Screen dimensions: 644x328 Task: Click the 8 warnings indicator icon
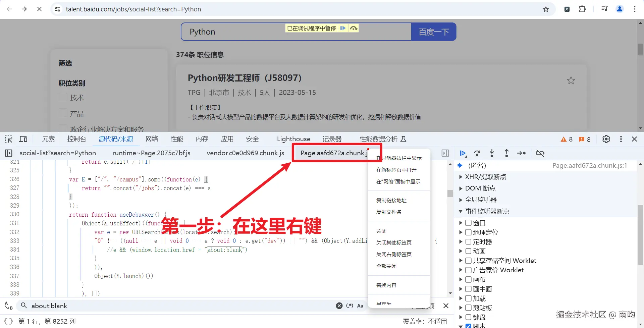pyautogui.click(x=566, y=139)
